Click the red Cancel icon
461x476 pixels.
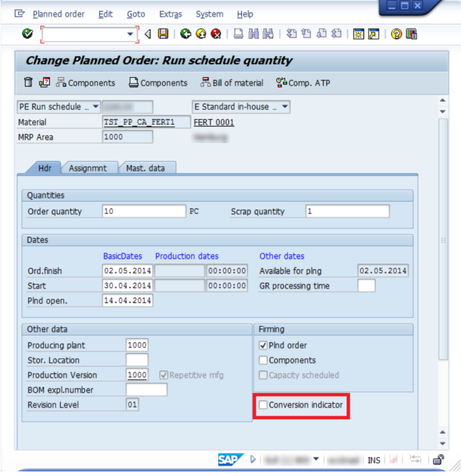pyautogui.click(x=216, y=34)
